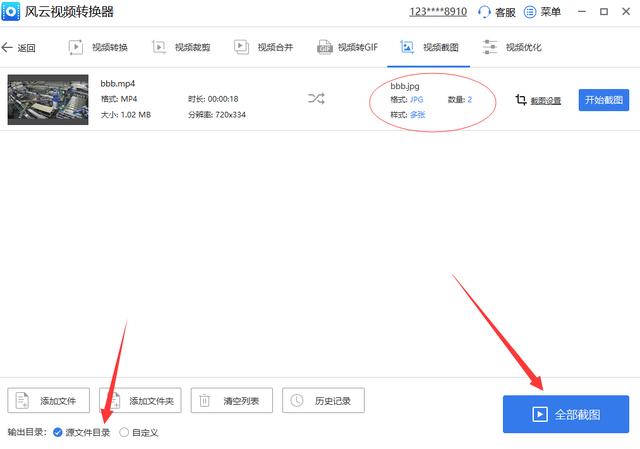Screen dimensions: 640x449
Task: Click the shuffle convert arrows icon
Action: pyautogui.click(x=316, y=98)
